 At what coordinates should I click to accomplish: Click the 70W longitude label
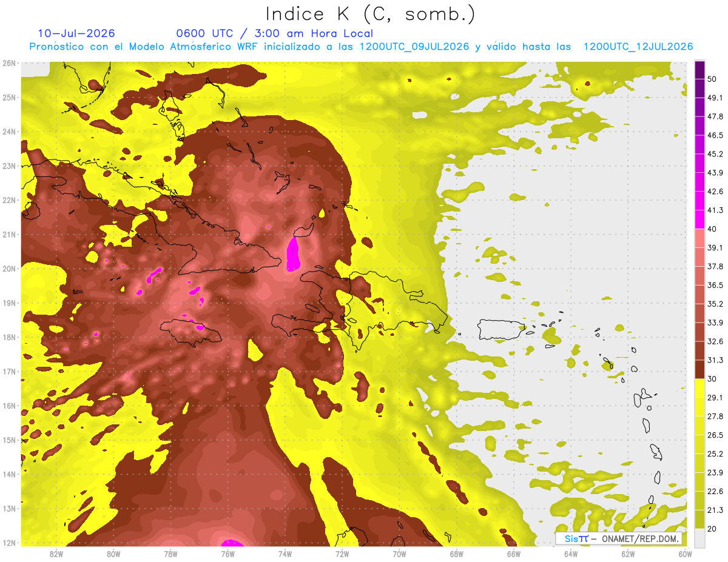(399, 554)
